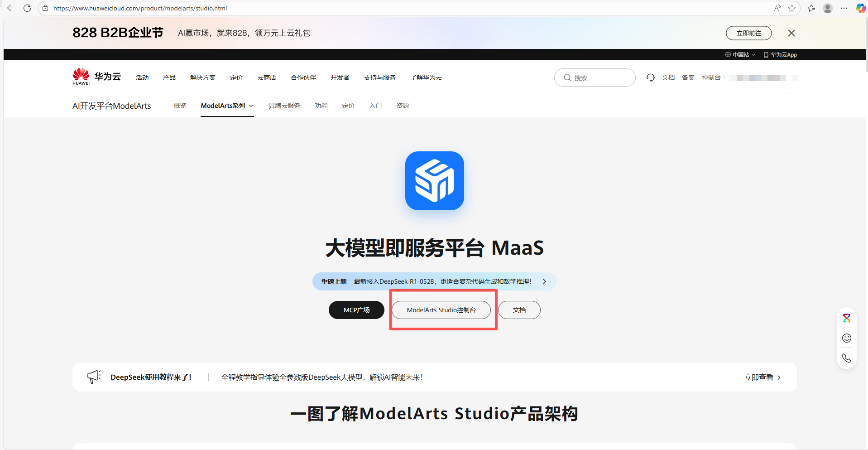Image resolution: width=868 pixels, height=450 pixels.
Task: Open the 定价 item in top navigation
Action: [236, 77]
